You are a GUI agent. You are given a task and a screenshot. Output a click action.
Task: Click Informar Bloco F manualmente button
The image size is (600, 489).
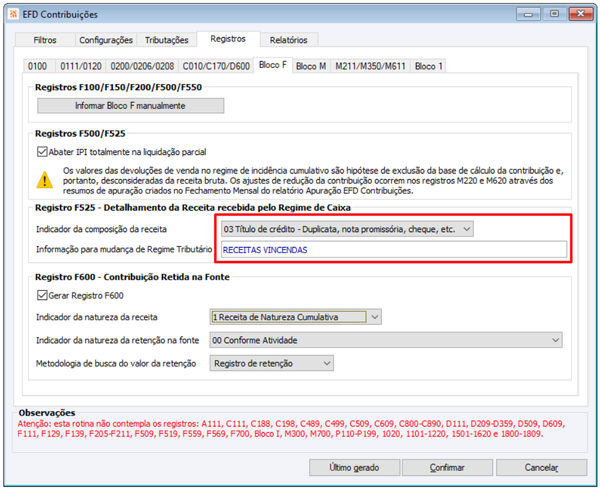coord(130,106)
